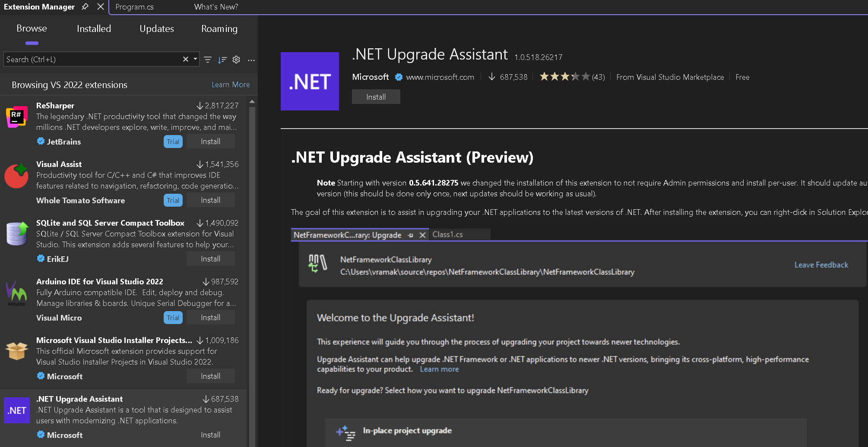This screenshot has width=868, height=447.
Task: Switch to the Installed tab
Action: (x=94, y=28)
